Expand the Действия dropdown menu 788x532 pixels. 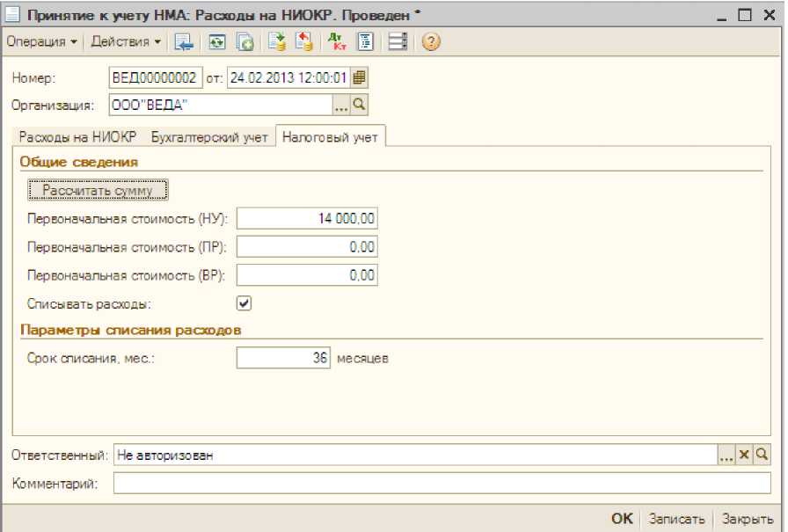click(x=126, y=42)
